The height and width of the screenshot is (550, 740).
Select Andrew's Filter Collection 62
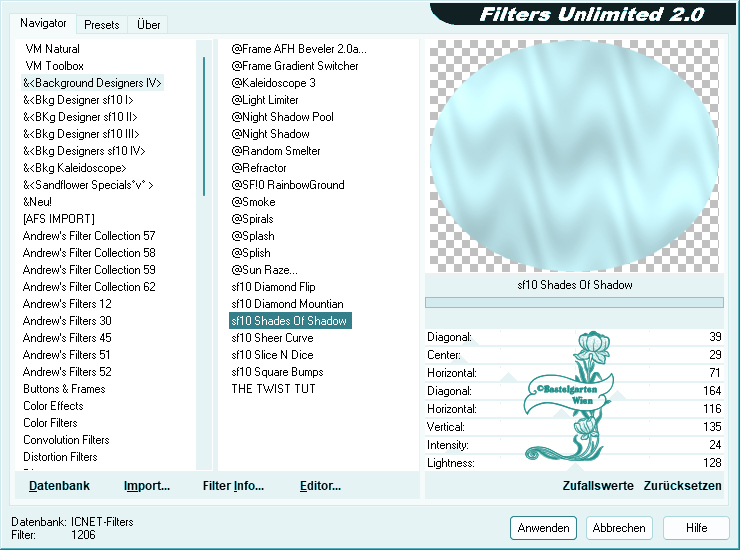click(89, 287)
